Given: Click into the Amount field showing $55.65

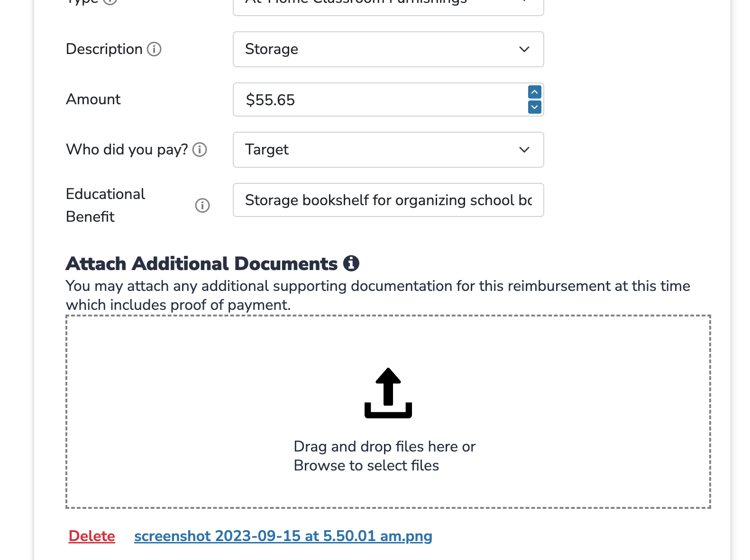Looking at the screenshot, I should point(379,100).
